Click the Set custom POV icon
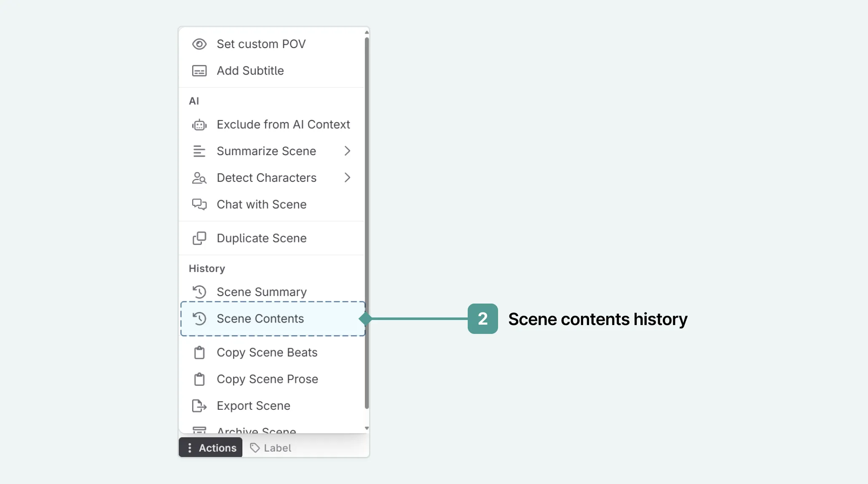Viewport: 868px width, 484px height. click(x=200, y=43)
